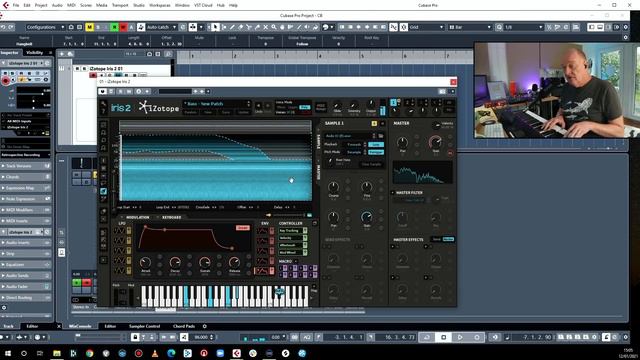Viewport: 640px width, 360px height.
Task: Open sample folder browse icon in Sample 1
Action: [x=381, y=136]
